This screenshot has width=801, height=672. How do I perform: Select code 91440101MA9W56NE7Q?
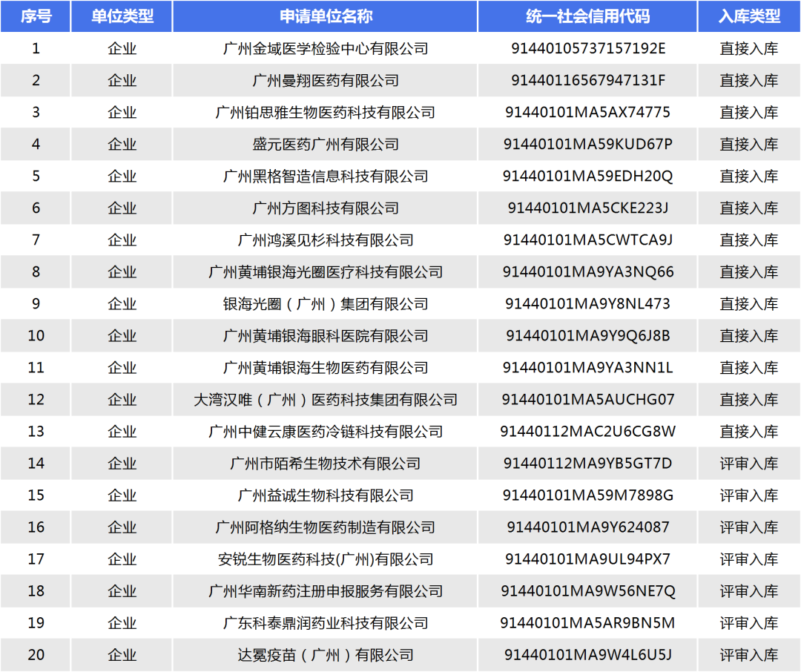click(x=588, y=591)
